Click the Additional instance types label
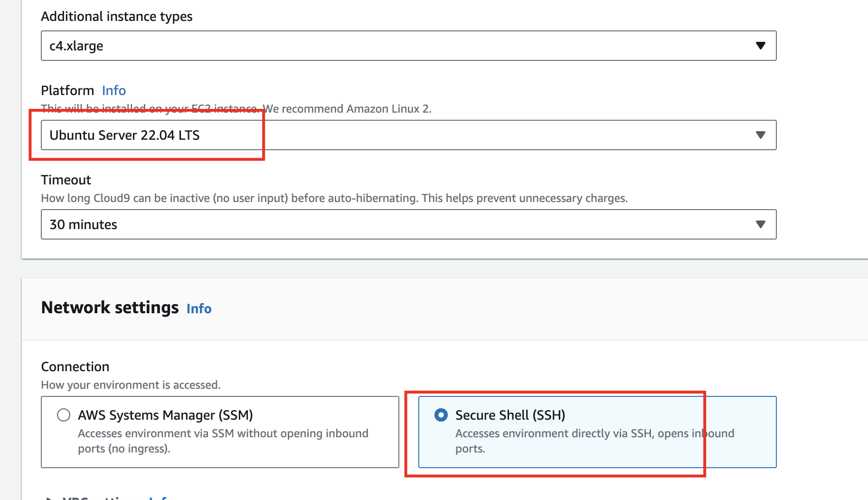This screenshot has width=868, height=500. tap(117, 16)
